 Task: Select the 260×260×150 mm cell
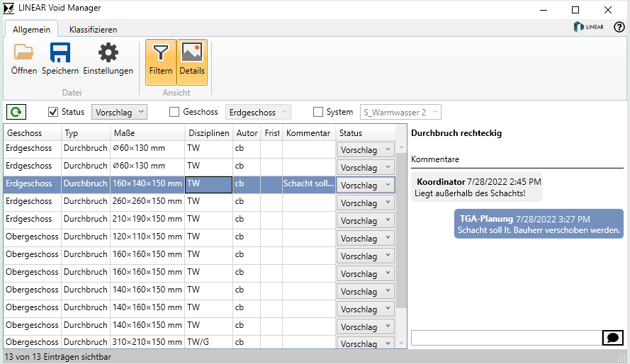click(147, 201)
